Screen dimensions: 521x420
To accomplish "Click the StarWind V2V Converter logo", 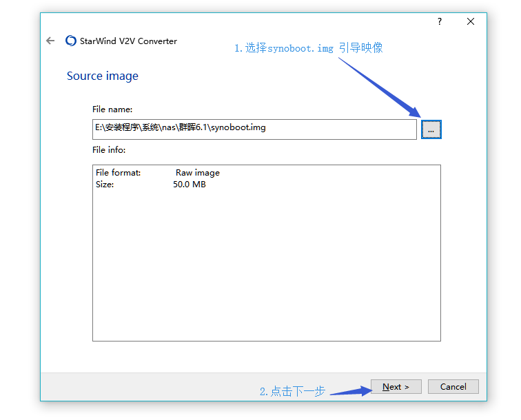I will pyautogui.click(x=71, y=41).
